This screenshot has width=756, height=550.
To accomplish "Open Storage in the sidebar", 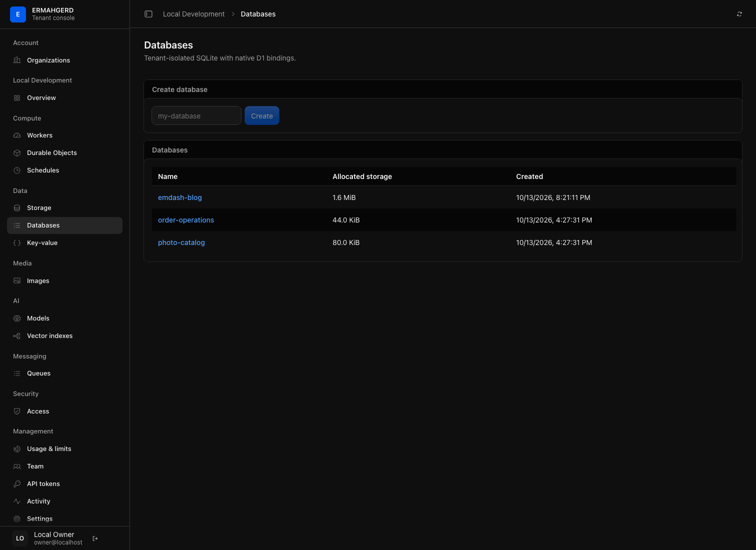I will (64, 208).
